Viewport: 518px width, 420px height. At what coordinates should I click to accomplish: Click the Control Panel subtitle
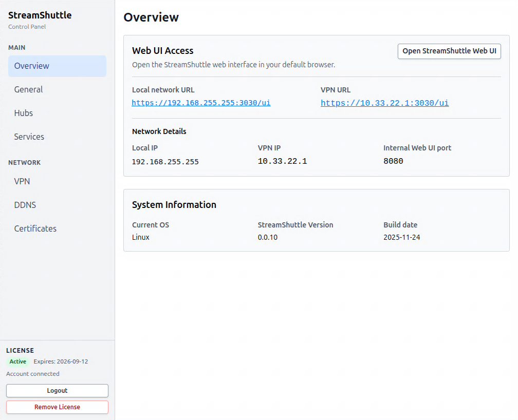coord(27,27)
